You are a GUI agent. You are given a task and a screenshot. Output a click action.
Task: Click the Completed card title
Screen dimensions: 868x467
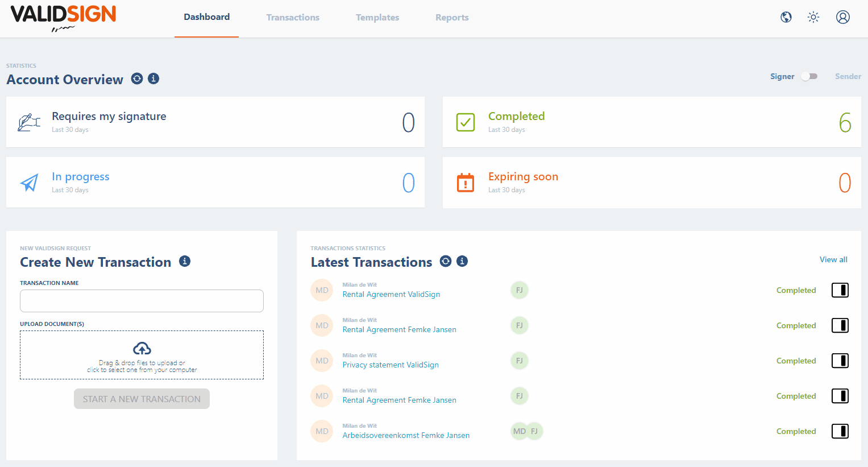pos(517,116)
